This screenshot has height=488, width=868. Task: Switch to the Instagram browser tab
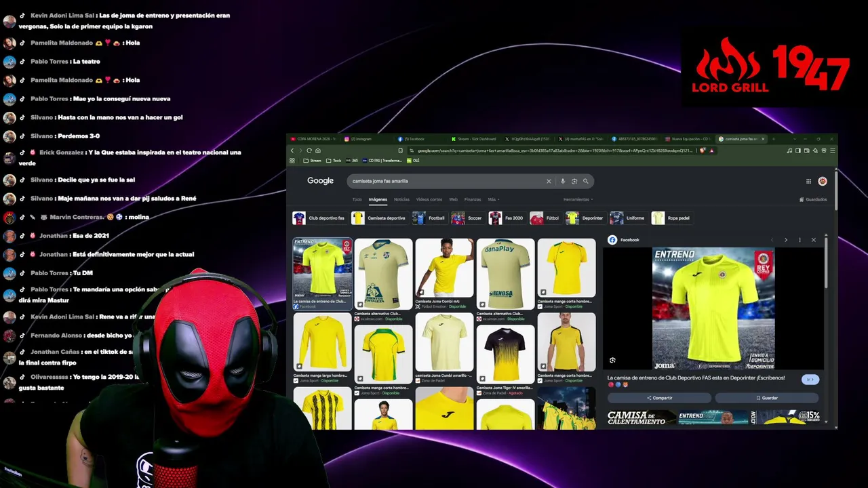366,139
